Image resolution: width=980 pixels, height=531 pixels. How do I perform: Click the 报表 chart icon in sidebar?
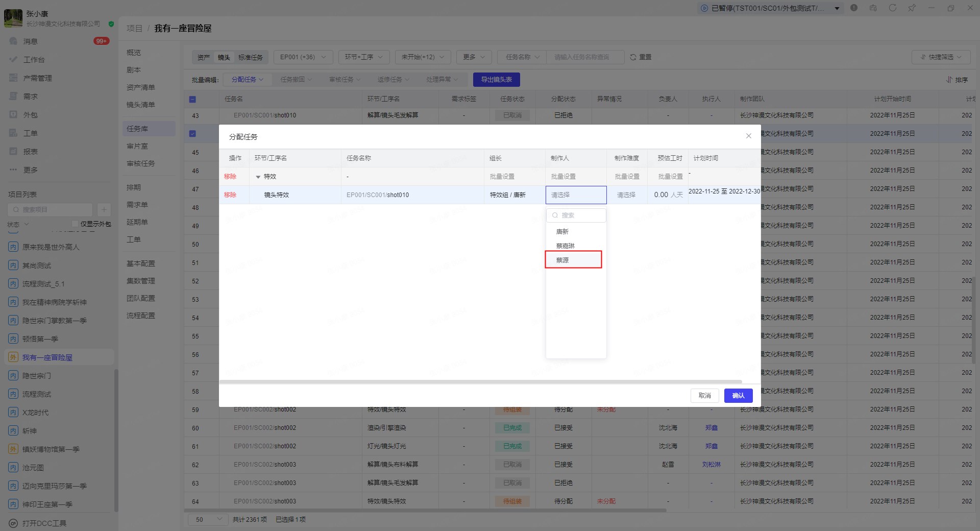coord(13,152)
